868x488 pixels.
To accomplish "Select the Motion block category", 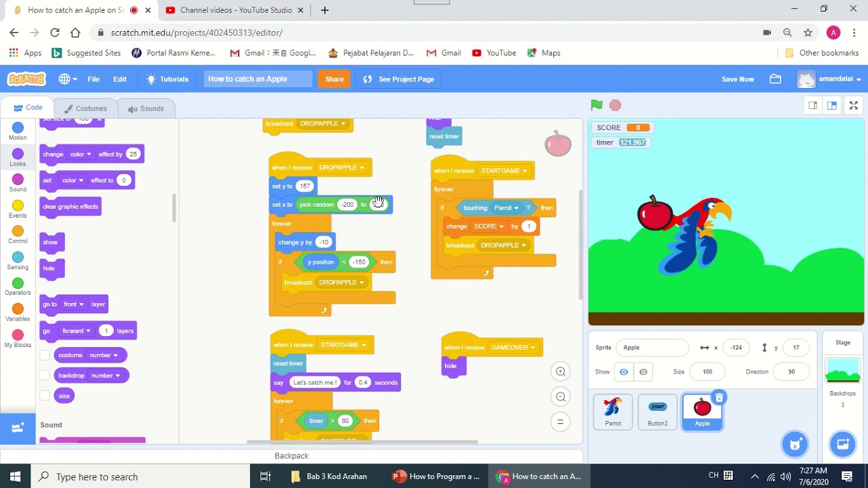I will [x=18, y=131].
